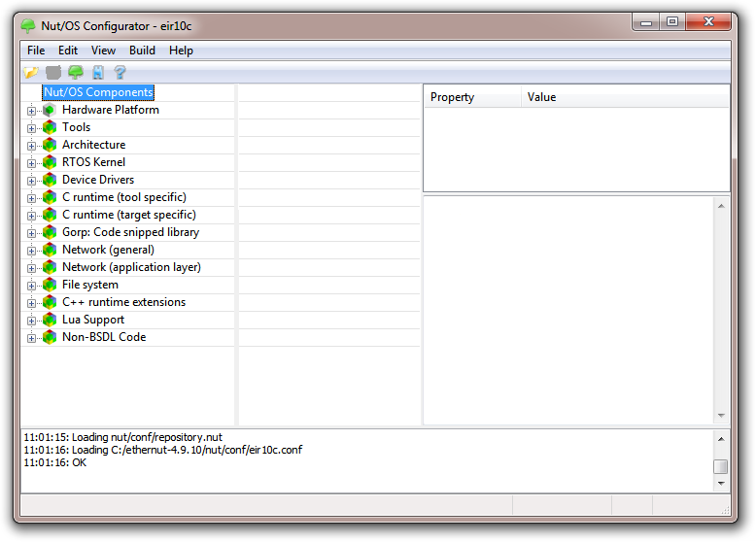756x542 pixels.
Task: Click the blue search toolbar icon
Action: (97, 72)
